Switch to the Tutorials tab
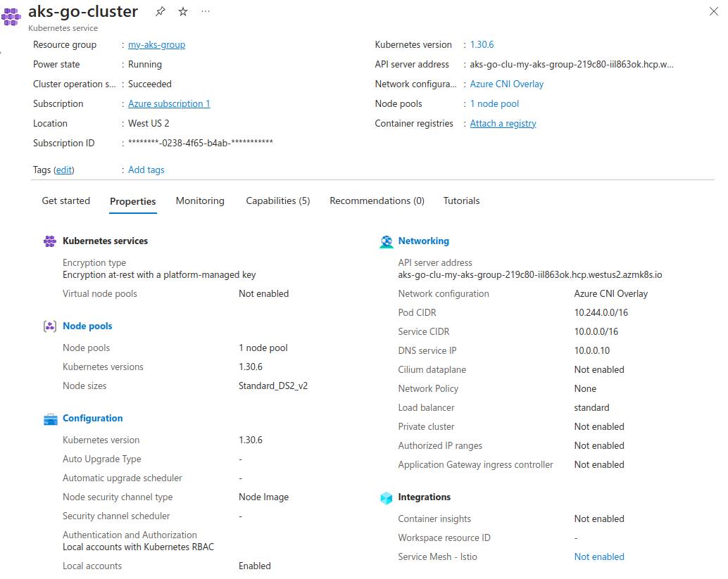Image resolution: width=728 pixels, height=579 pixels. click(461, 201)
